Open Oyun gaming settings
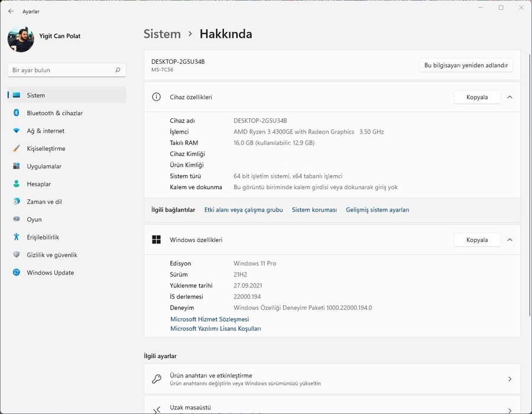This screenshot has width=532, height=414. point(34,219)
